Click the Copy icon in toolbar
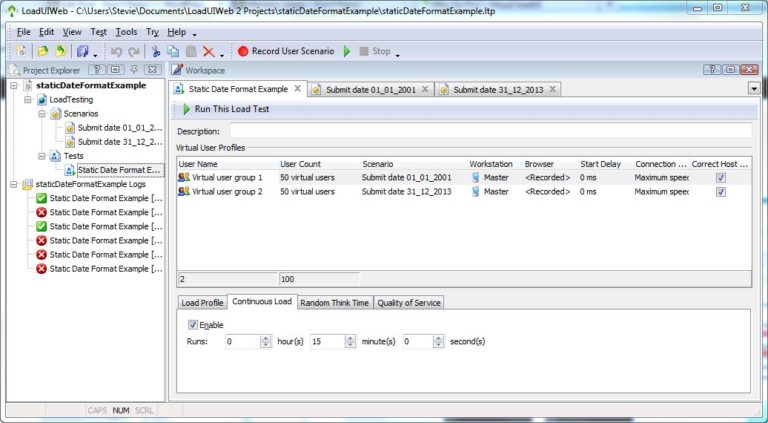This screenshot has width=768, height=423. pos(173,51)
